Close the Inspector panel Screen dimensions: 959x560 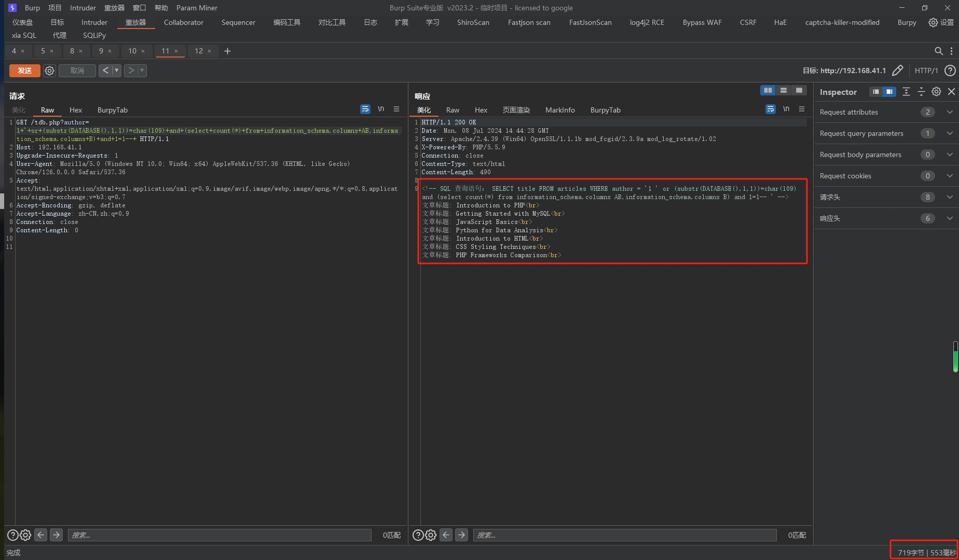point(951,92)
